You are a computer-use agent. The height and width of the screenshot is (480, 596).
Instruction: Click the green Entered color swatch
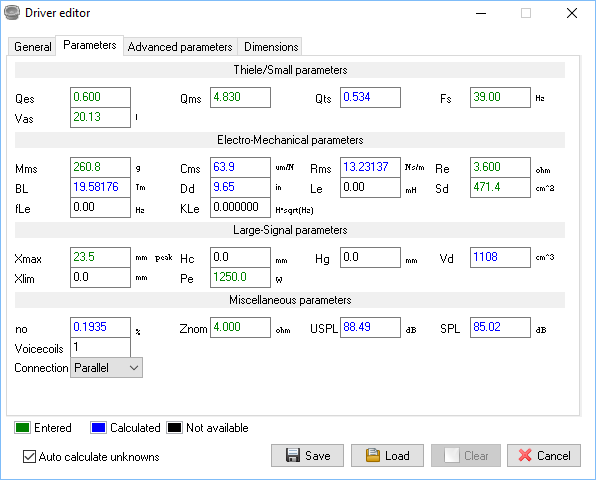click(x=22, y=428)
